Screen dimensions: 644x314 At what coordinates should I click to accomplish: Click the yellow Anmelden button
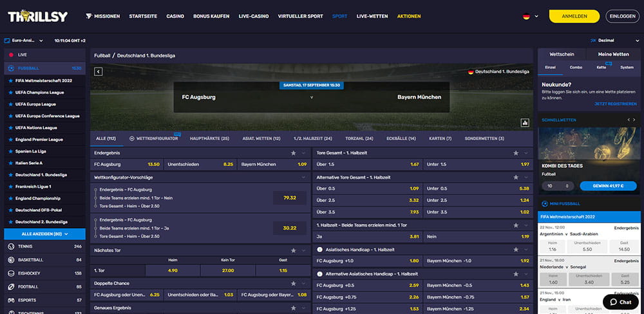[x=574, y=17]
